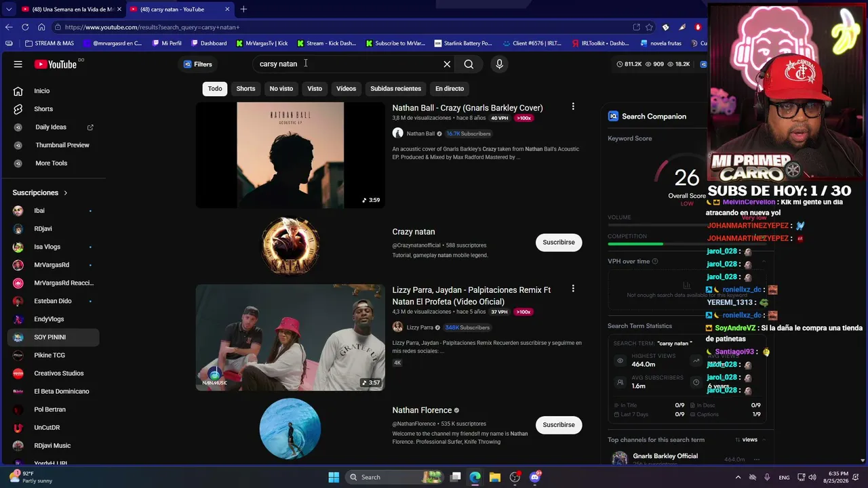Filter results by En directo
The width and height of the screenshot is (868, 488).
(x=450, y=89)
